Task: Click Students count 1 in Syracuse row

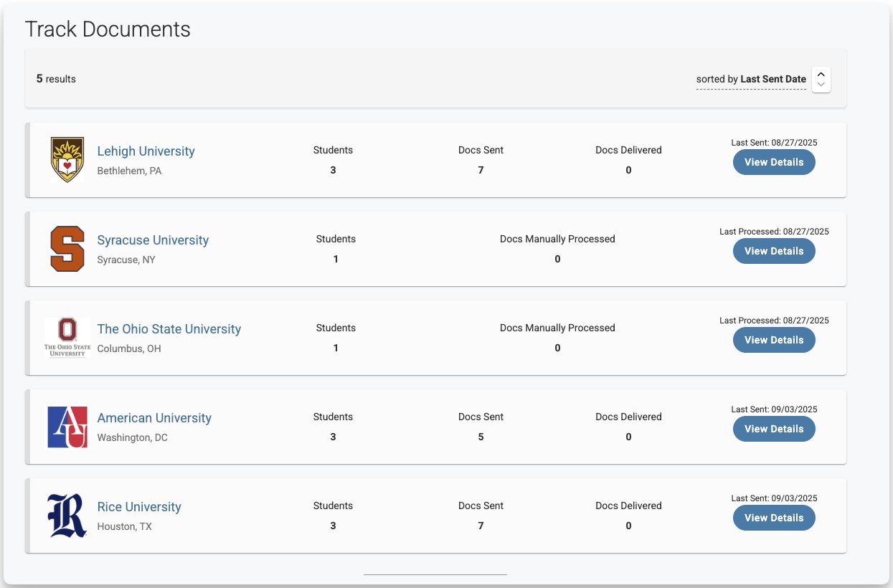Action: 336,259
